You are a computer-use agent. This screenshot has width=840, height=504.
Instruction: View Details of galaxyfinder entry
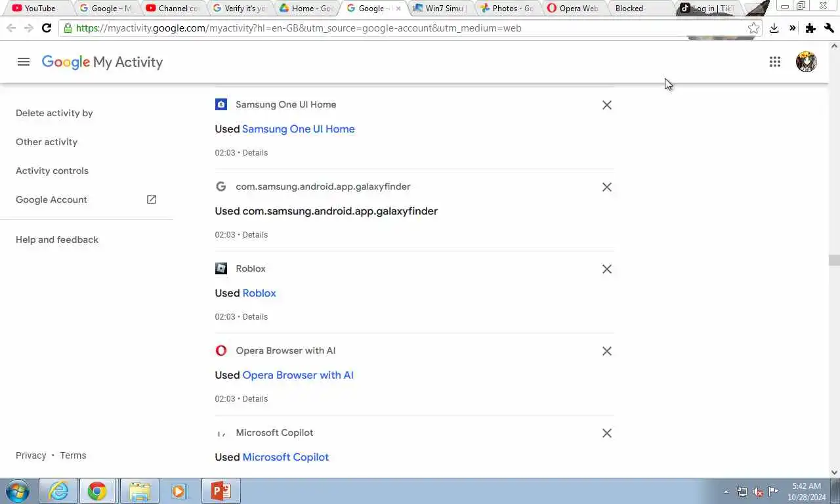click(255, 234)
